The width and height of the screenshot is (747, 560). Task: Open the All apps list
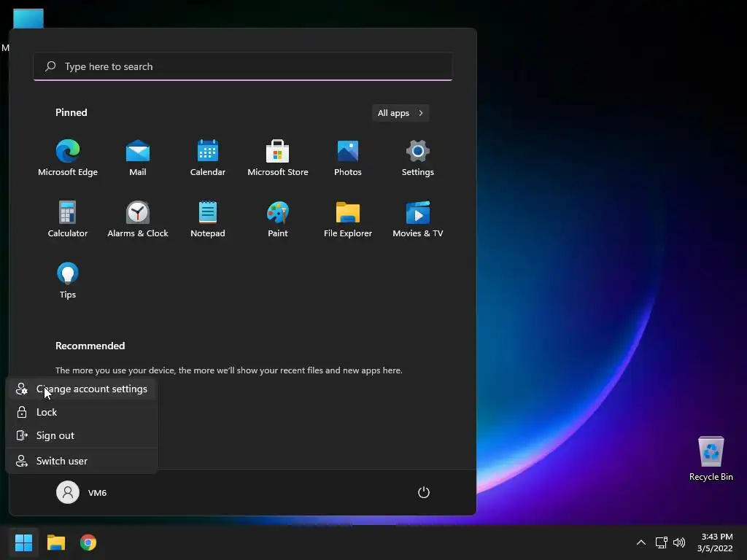[x=400, y=113]
